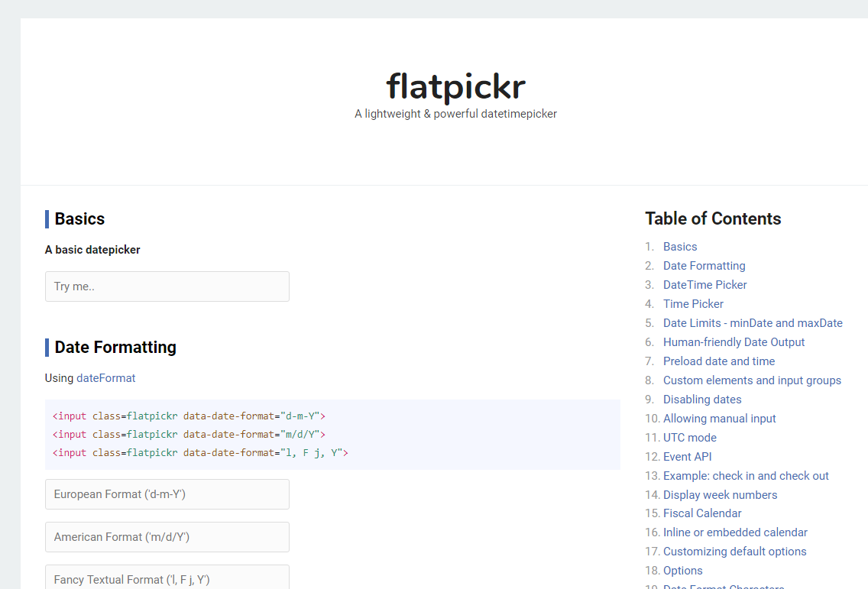This screenshot has width=868, height=589.
Task: Click the flatpickr page title
Action: [x=455, y=87]
